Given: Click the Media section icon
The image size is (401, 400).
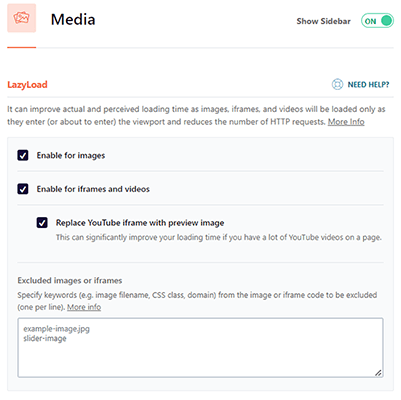Looking at the screenshot, I should tap(22, 18).
